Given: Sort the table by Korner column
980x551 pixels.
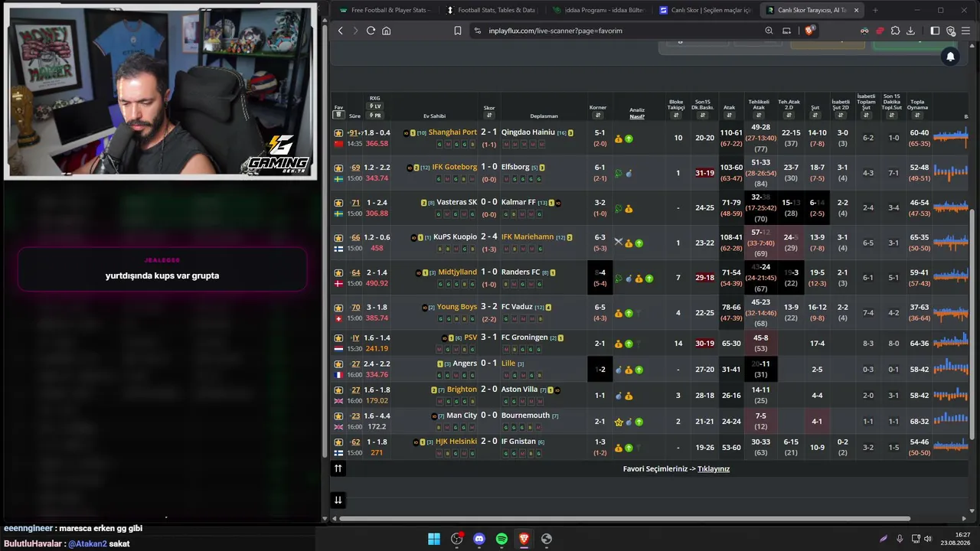Looking at the screenshot, I should [598, 116].
